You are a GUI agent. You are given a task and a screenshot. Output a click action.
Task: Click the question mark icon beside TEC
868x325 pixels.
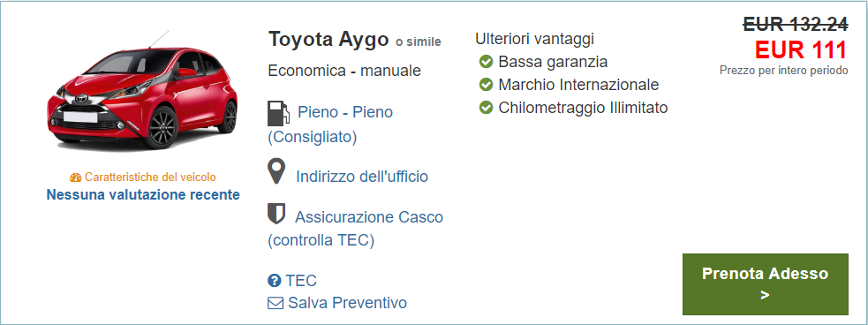275,281
